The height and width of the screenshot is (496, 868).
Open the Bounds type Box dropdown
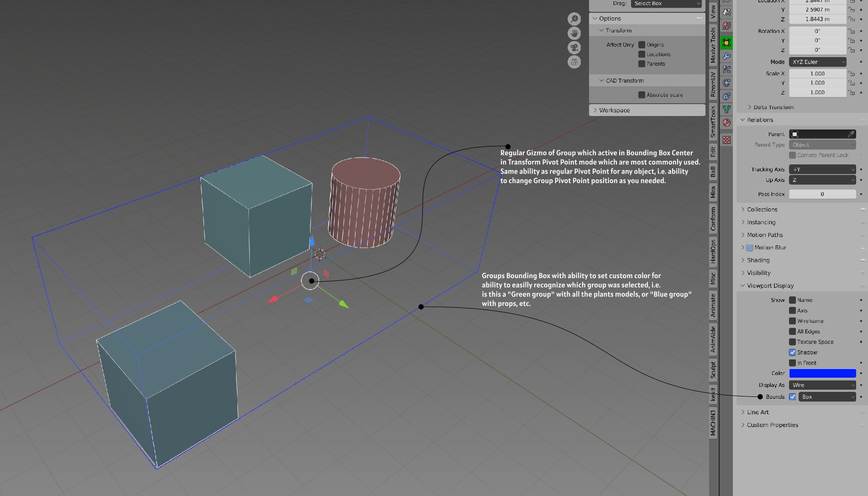[x=827, y=397]
